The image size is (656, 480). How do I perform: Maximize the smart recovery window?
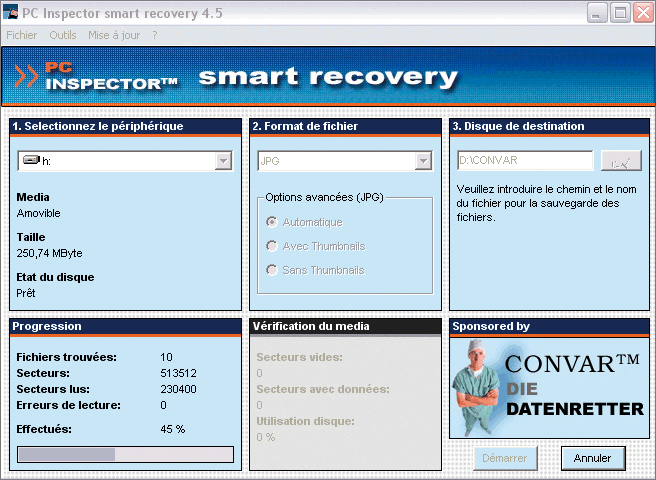tap(619, 13)
